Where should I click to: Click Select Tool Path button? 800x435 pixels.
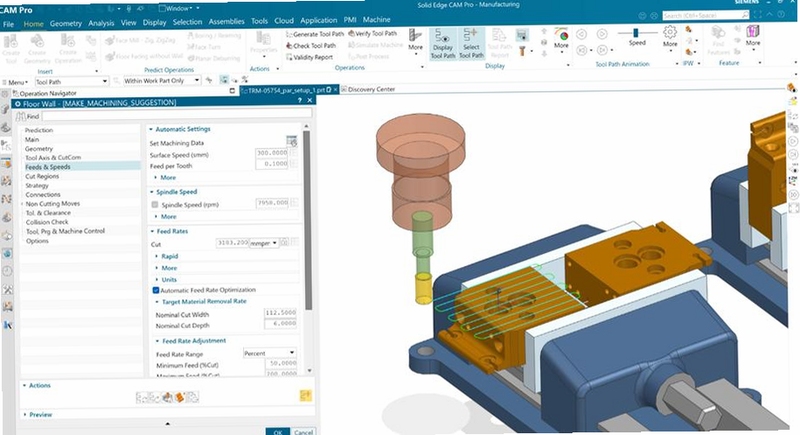[x=471, y=43]
